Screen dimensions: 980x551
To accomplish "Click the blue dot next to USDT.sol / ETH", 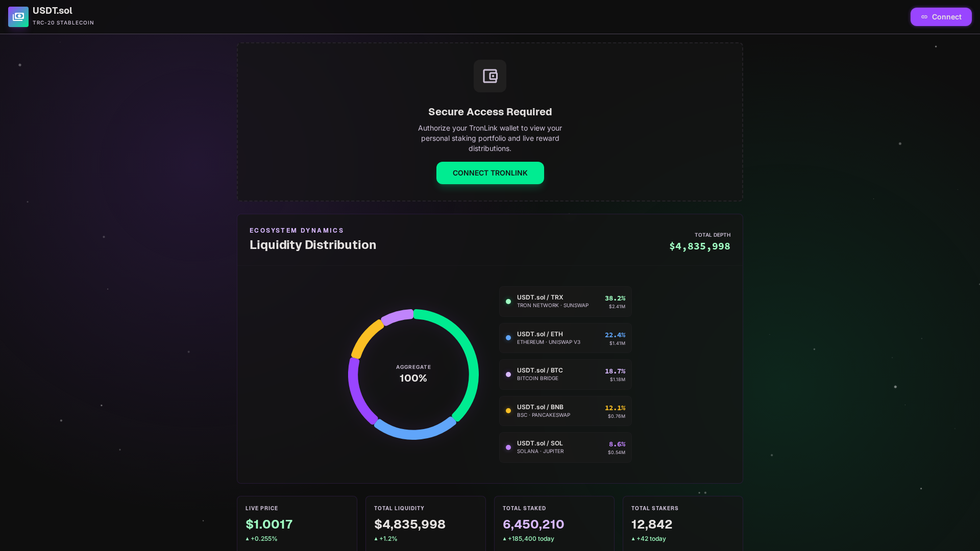I will [508, 338].
